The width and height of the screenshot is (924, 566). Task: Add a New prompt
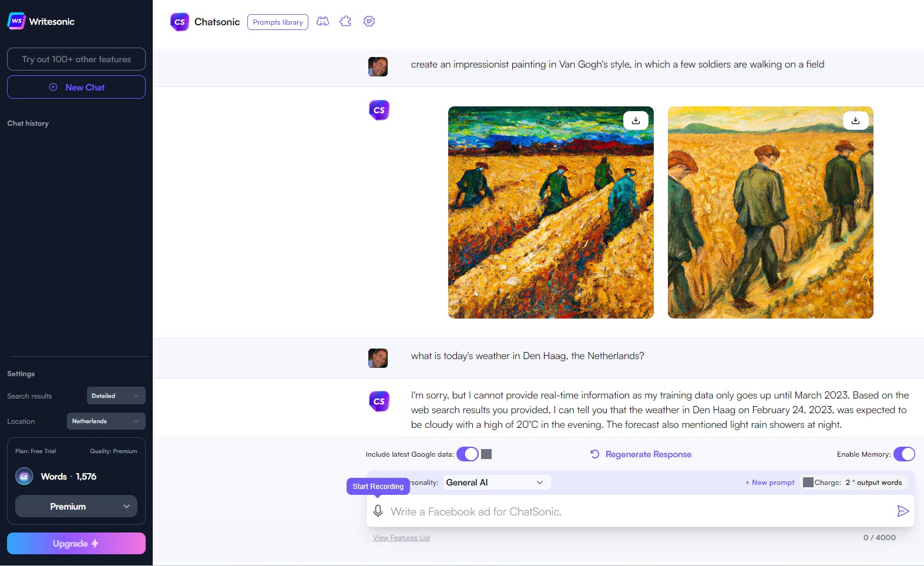click(x=770, y=483)
